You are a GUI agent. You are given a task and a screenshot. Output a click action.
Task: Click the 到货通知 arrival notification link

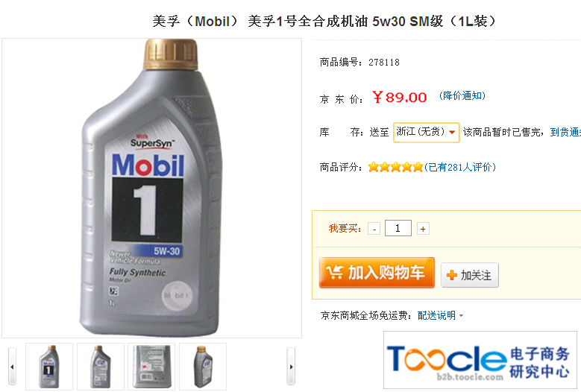coord(565,132)
